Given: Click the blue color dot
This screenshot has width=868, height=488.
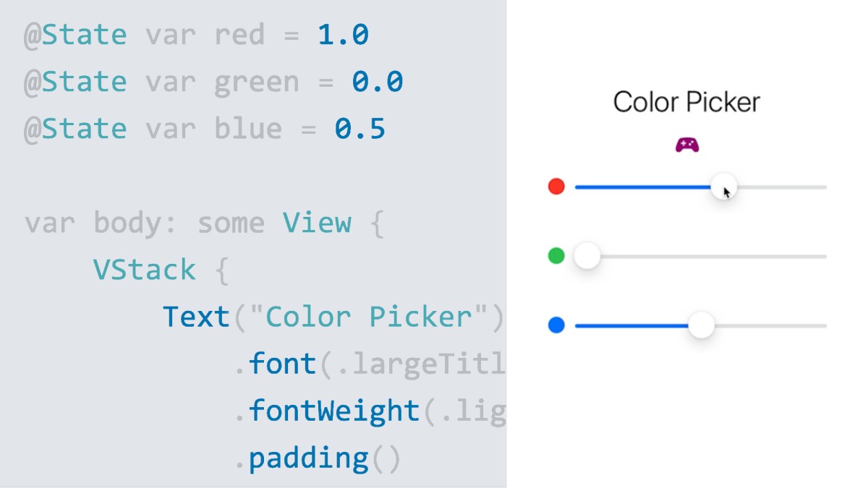Looking at the screenshot, I should (x=556, y=325).
